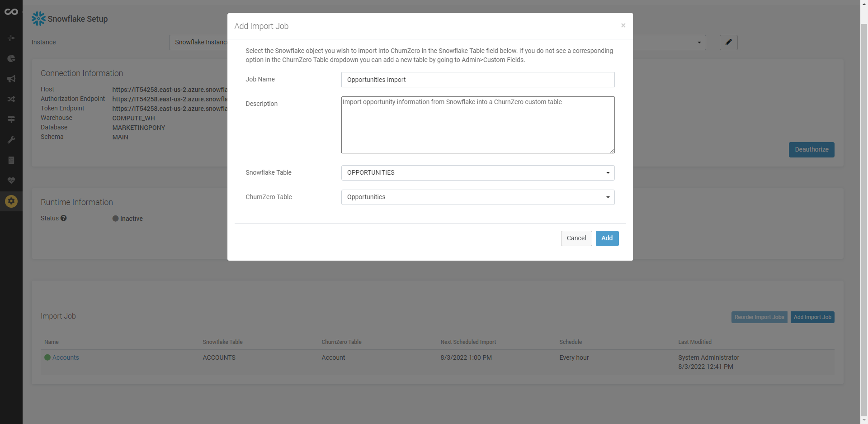Click the ChurnZero Table column header
This screenshot has width=868, height=424.
point(341,342)
